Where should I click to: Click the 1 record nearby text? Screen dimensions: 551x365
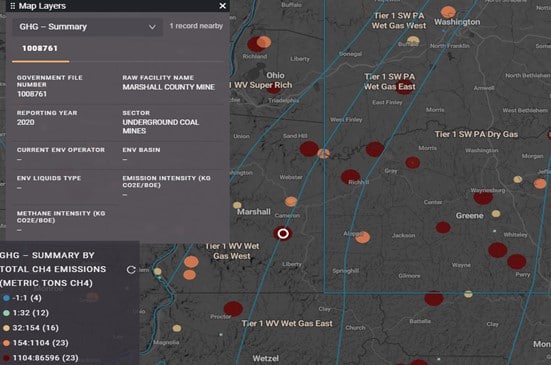pos(196,26)
